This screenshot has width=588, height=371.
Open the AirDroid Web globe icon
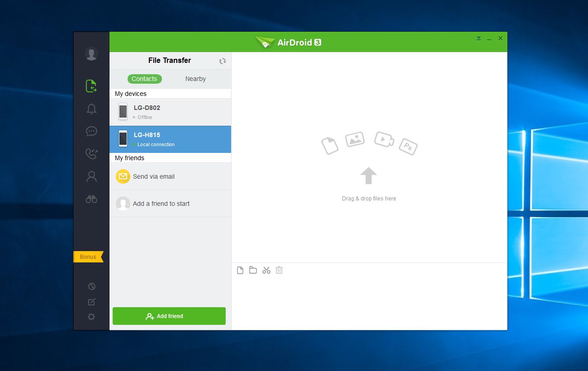pyautogui.click(x=91, y=286)
